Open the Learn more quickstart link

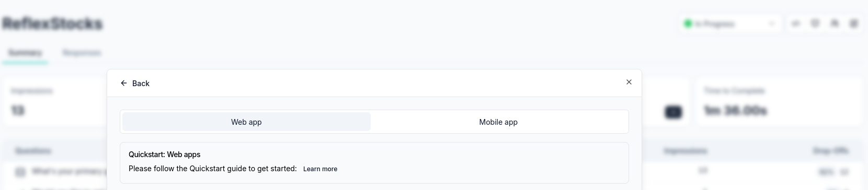320,169
